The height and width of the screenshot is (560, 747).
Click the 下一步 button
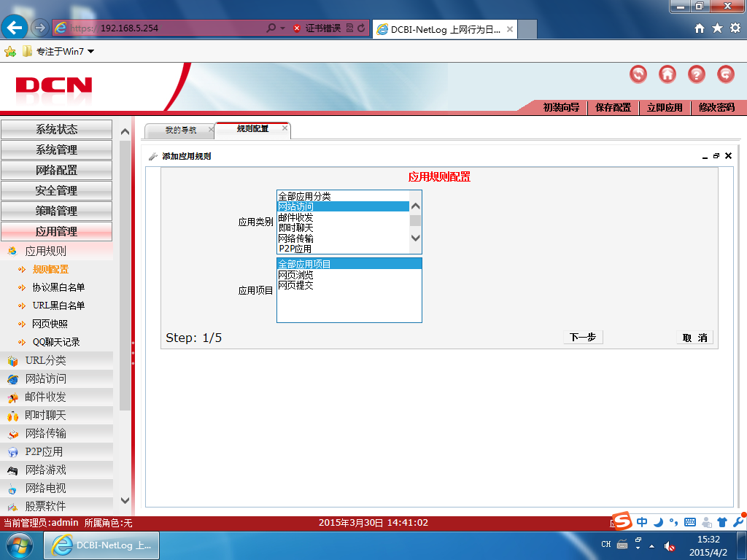click(583, 337)
